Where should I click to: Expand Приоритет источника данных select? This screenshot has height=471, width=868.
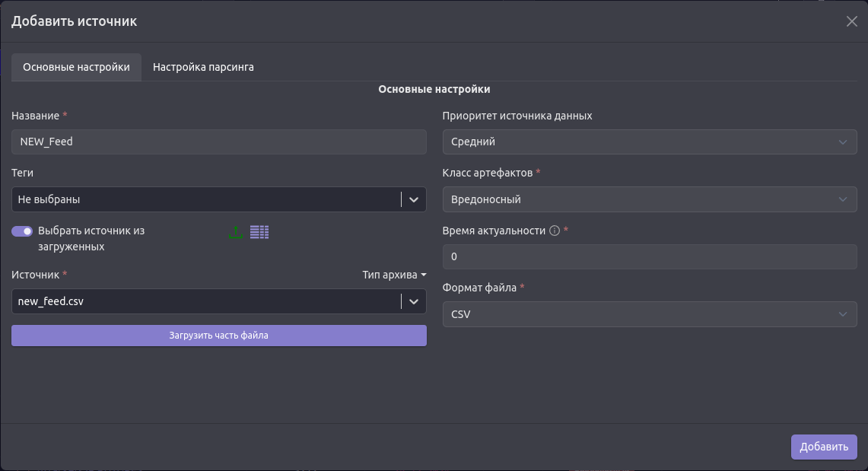[649, 142]
